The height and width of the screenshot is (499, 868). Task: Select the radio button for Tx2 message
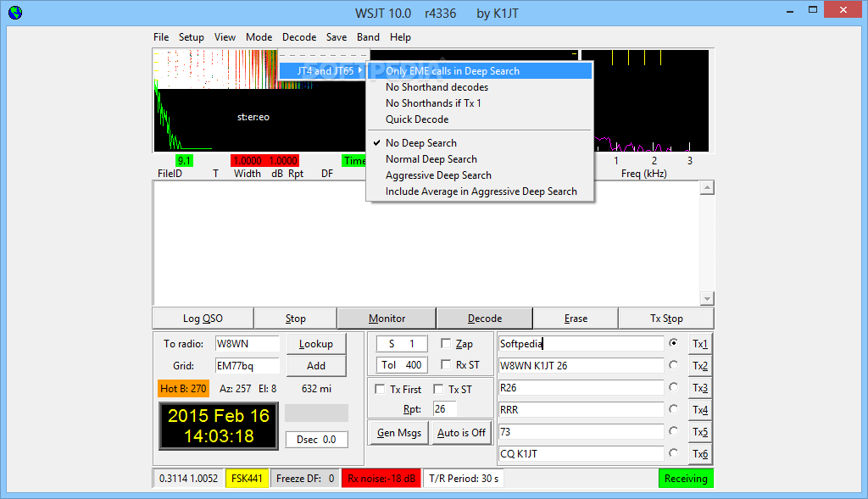673,364
